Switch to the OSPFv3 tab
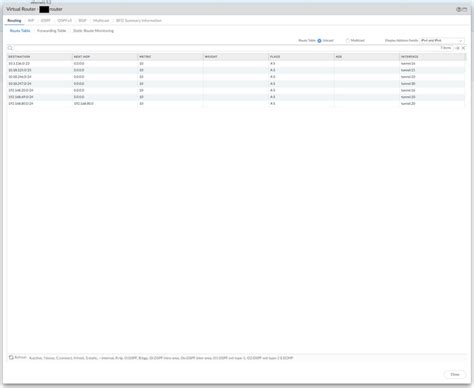 click(65, 21)
